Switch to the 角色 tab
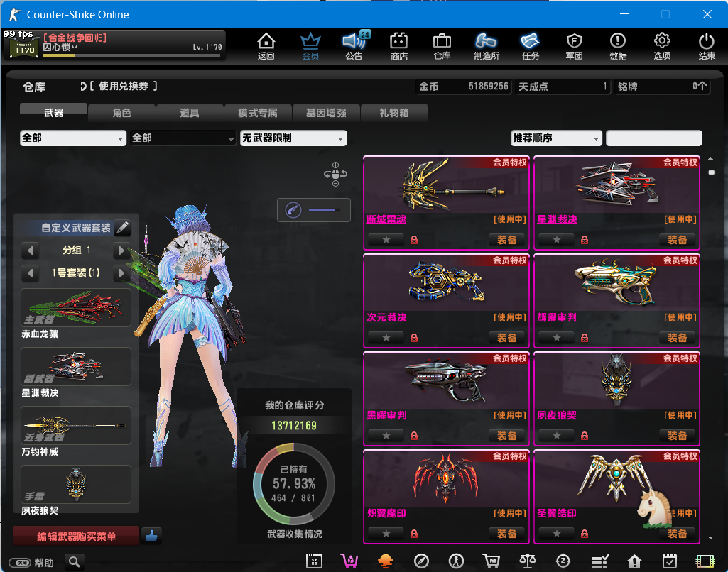Image resolution: width=728 pixels, height=572 pixels. [x=121, y=113]
